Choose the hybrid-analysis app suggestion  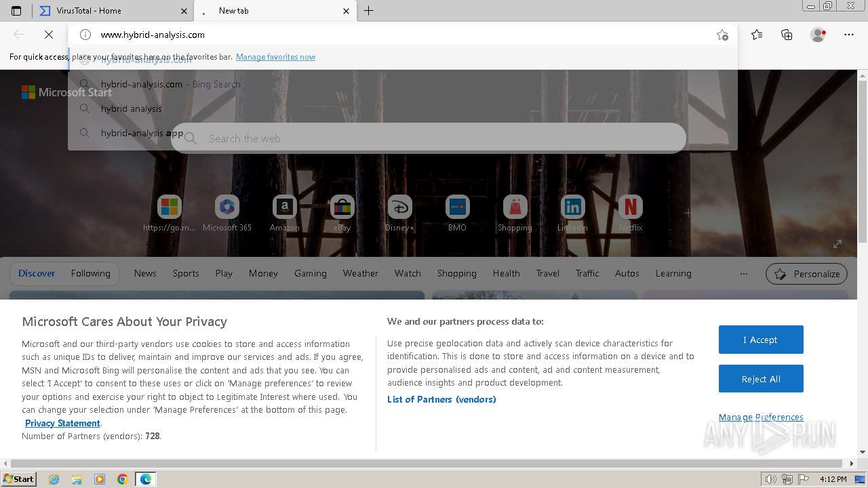click(x=402, y=133)
